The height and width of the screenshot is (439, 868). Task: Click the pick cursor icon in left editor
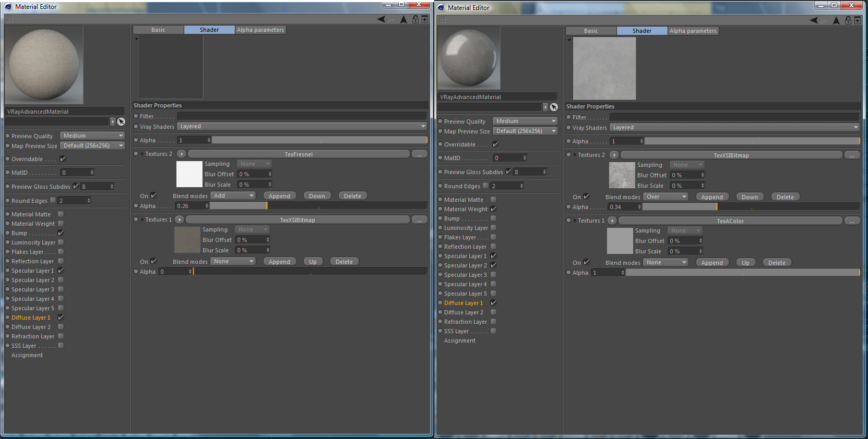(121, 121)
